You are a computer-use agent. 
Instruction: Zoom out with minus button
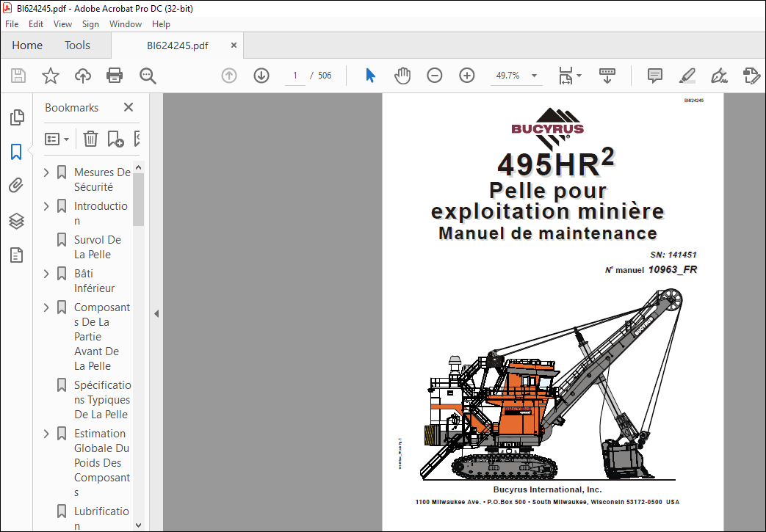pos(434,76)
